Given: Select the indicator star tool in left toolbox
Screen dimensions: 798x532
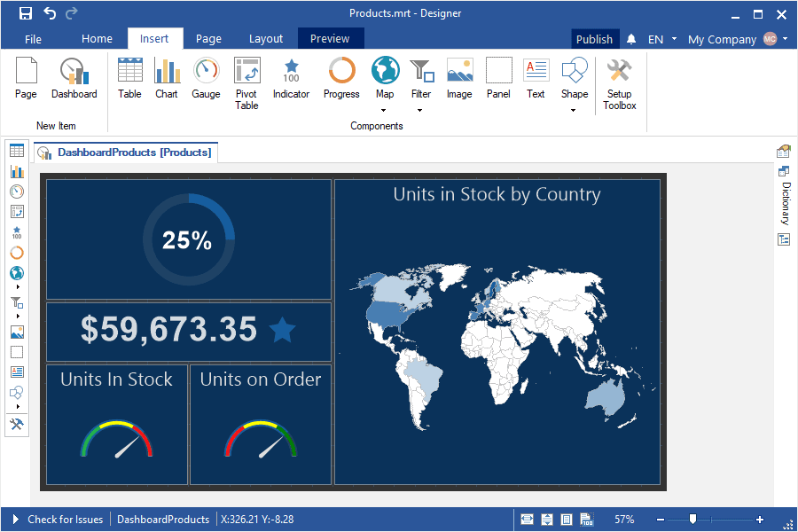Looking at the screenshot, I should tap(17, 232).
